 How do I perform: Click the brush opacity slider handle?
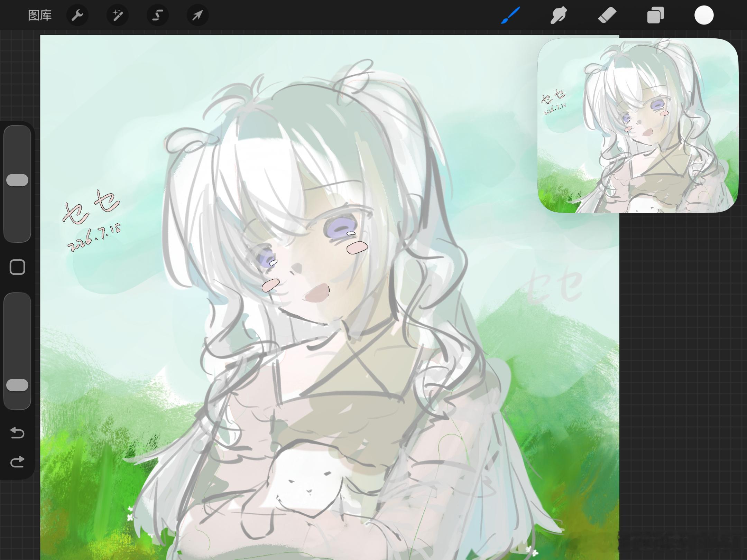pyautogui.click(x=17, y=385)
